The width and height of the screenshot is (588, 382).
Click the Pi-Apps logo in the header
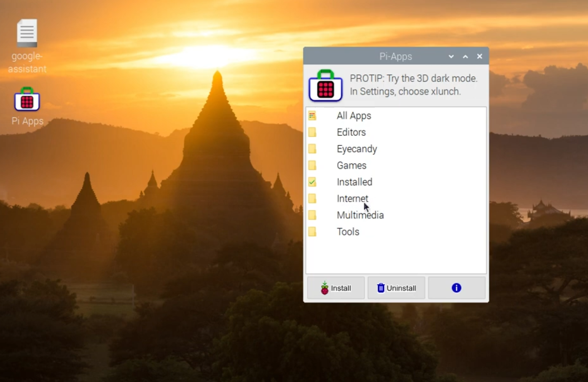(x=325, y=85)
